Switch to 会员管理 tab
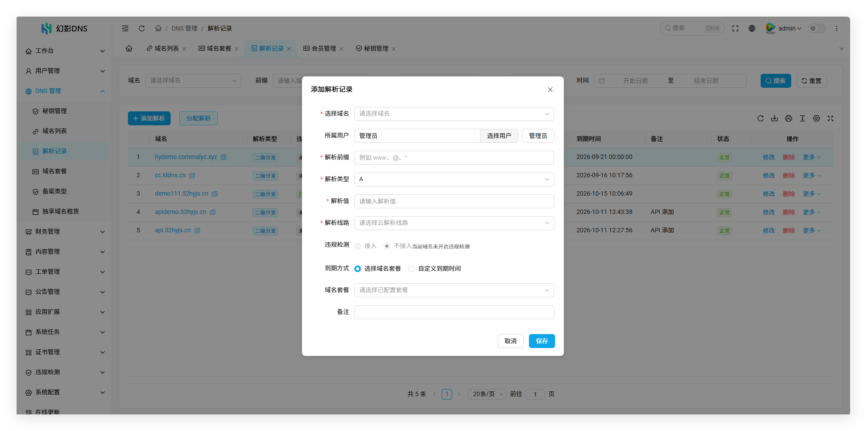 [x=323, y=48]
